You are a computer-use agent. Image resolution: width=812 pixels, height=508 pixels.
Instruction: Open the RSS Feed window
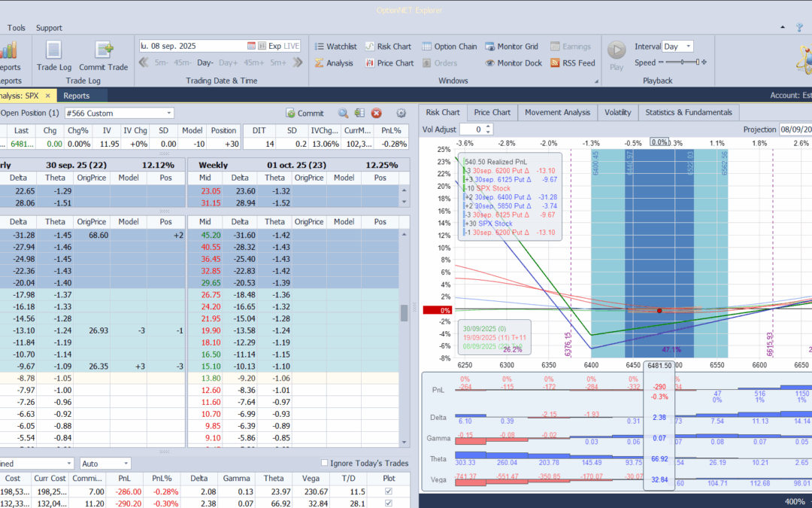click(573, 62)
